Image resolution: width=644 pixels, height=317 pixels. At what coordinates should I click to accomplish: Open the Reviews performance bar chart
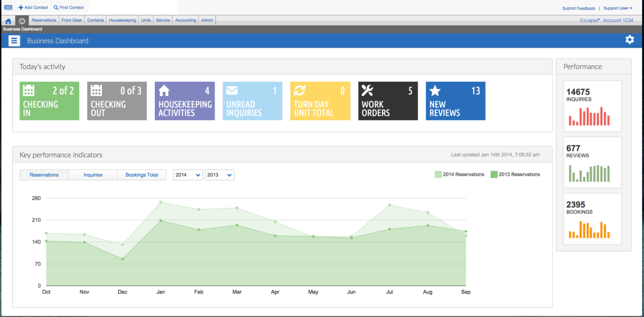point(590,173)
